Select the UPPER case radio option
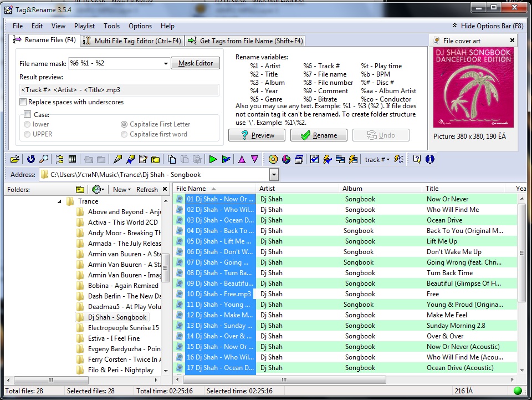 point(27,134)
